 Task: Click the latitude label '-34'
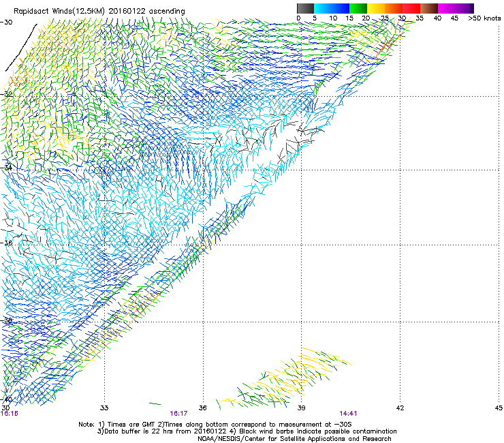[6, 168]
